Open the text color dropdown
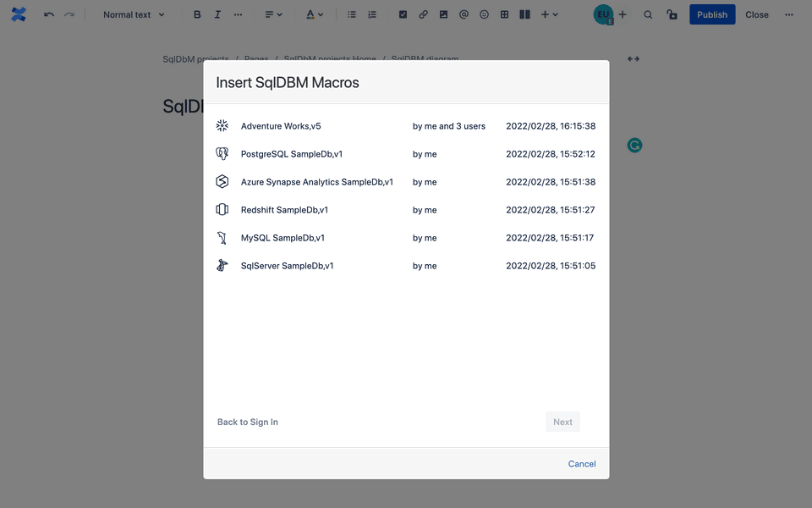 [x=315, y=14]
